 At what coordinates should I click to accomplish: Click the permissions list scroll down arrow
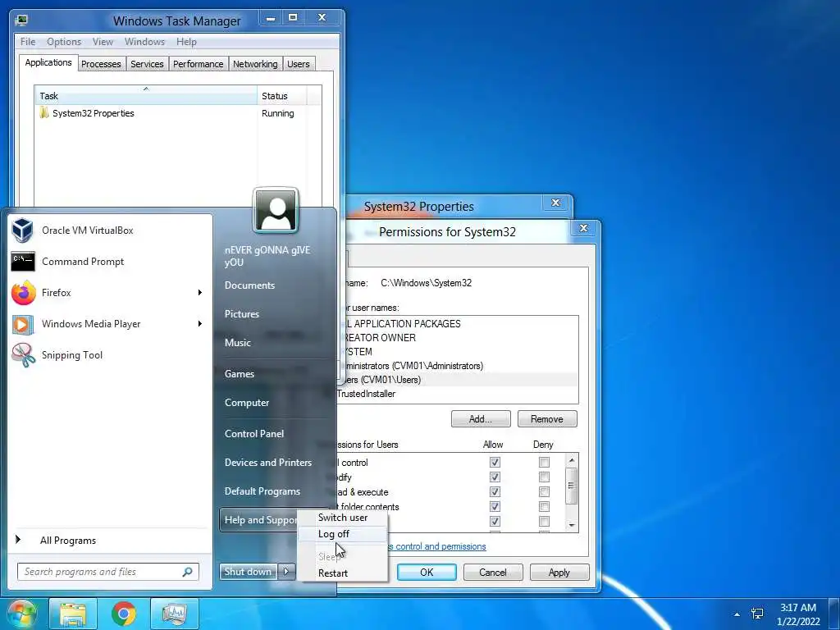click(x=572, y=525)
